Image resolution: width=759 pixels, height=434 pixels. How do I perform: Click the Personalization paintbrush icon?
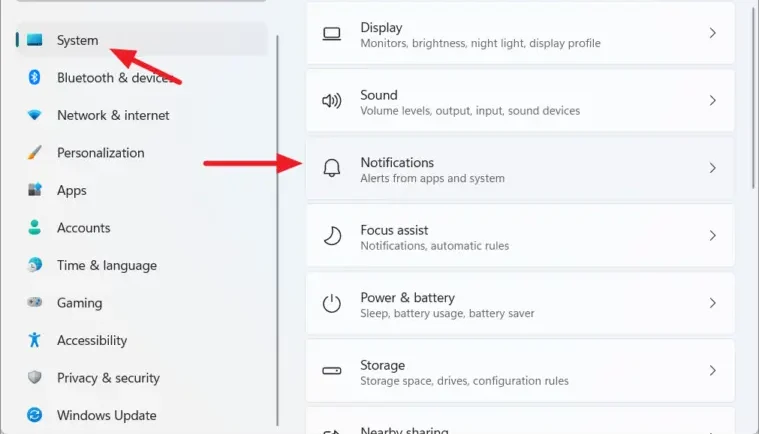tap(35, 153)
